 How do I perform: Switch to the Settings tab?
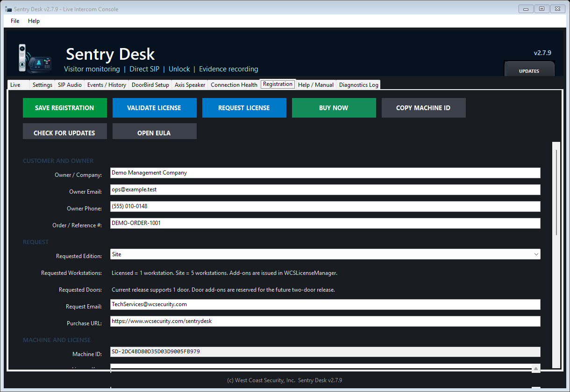click(x=43, y=85)
